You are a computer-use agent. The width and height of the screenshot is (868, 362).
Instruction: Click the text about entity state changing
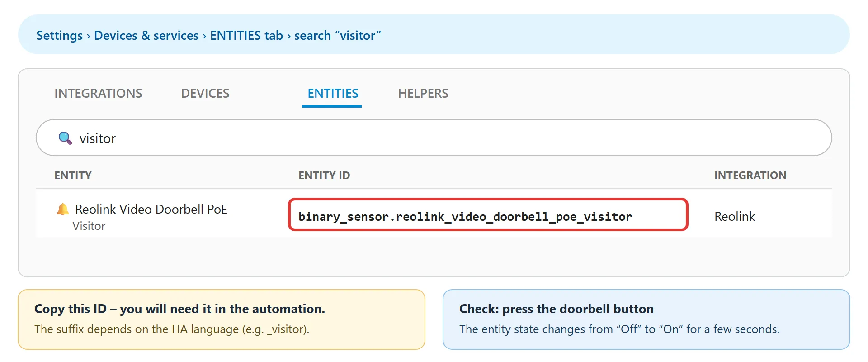(619, 329)
